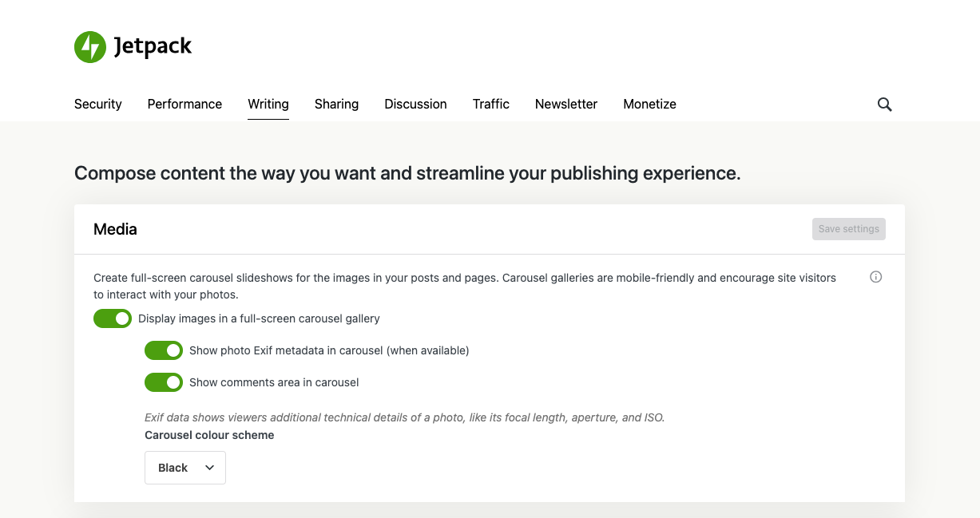Screen dimensions: 980x518
Task: Select the Writing tab
Action: click(268, 104)
